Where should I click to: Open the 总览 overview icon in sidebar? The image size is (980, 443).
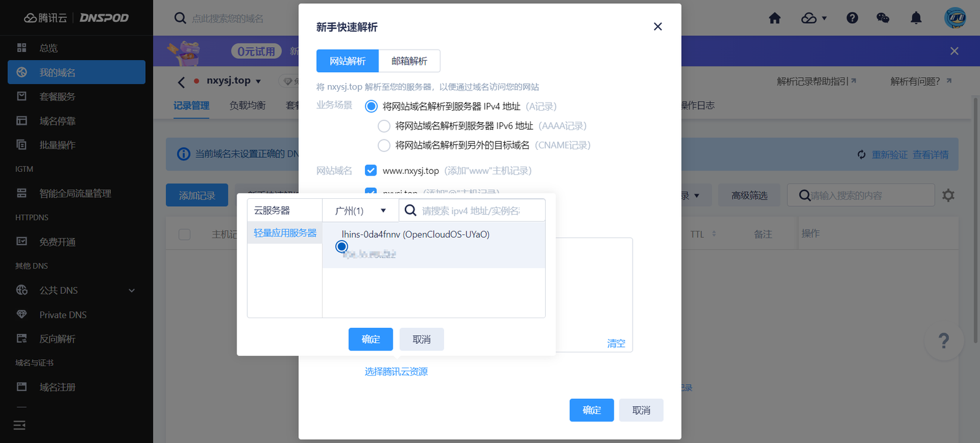point(22,48)
